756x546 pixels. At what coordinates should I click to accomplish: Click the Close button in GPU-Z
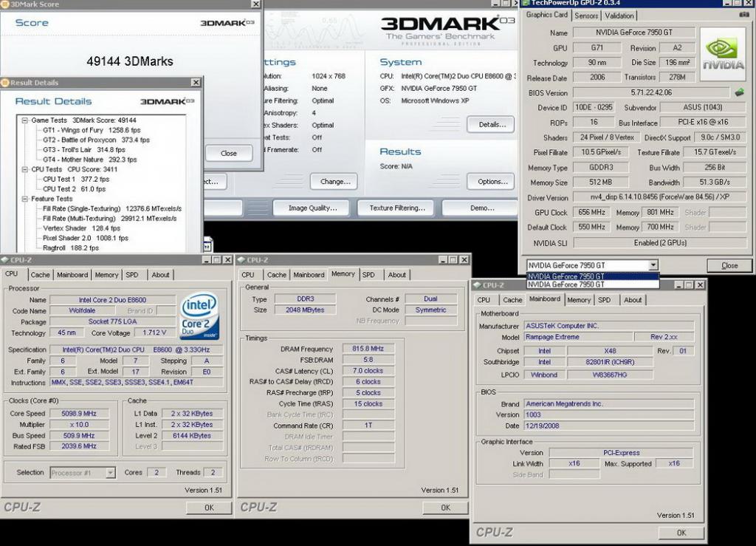pyautogui.click(x=729, y=265)
